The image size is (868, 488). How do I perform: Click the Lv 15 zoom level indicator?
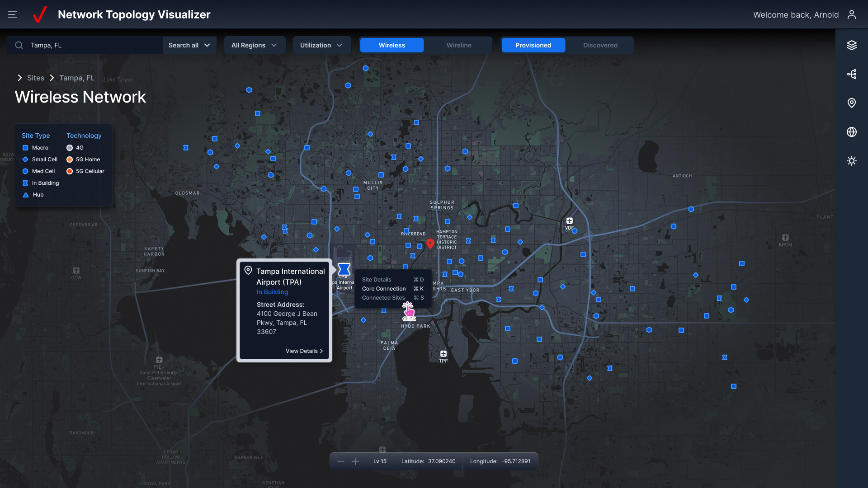(x=380, y=461)
